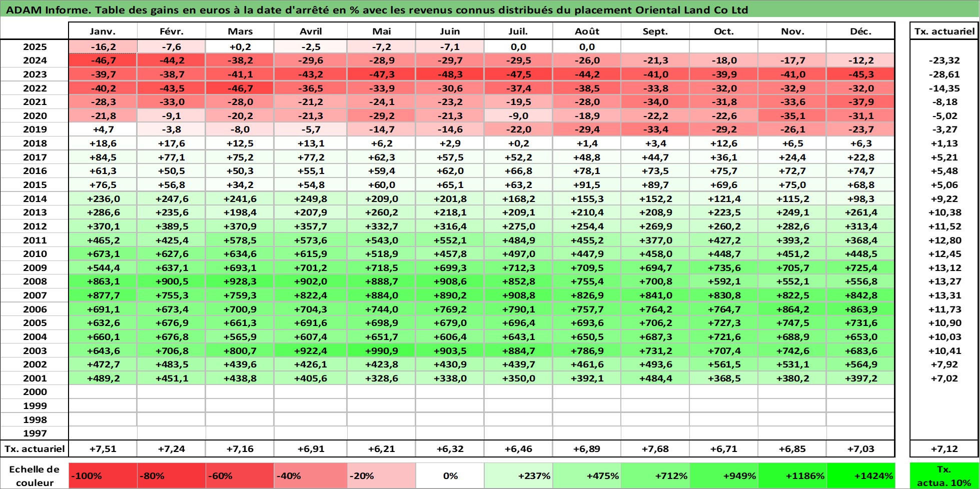This screenshot has height=489, width=980.
Task: Select the Tx. actua. 10% green cell
Action: [944, 476]
